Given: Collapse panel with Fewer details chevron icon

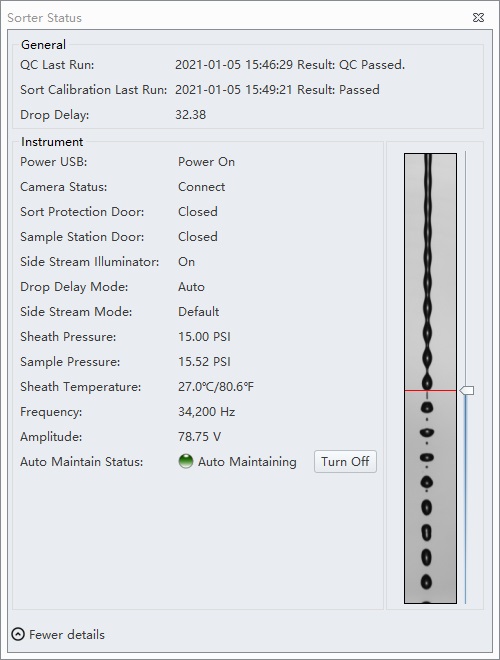Looking at the screenshot, I should tap(18, 634).
